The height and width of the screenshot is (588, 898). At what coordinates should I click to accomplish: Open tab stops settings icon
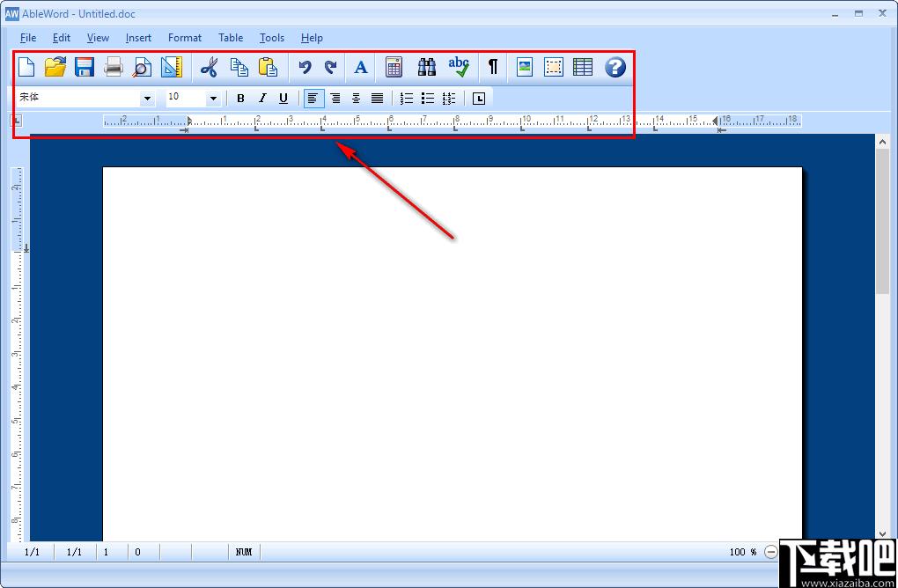[479, 99]
